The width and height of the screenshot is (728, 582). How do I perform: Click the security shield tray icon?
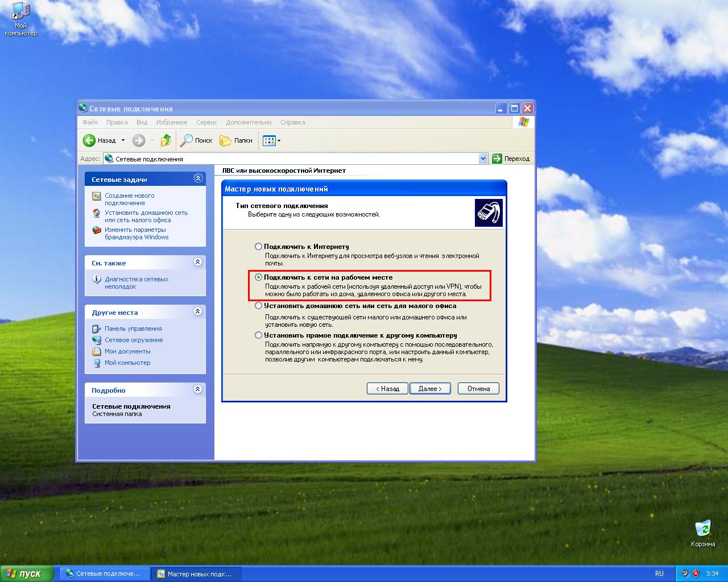(696, 573)
